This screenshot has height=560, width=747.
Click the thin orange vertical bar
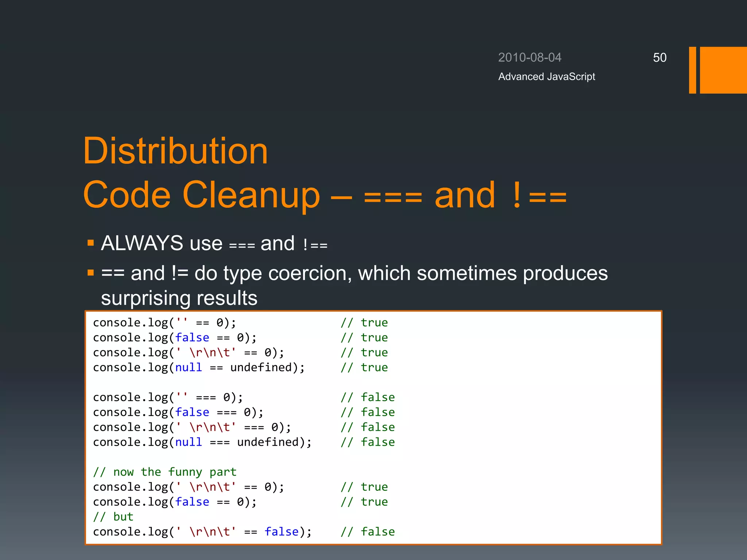[692, 70]
